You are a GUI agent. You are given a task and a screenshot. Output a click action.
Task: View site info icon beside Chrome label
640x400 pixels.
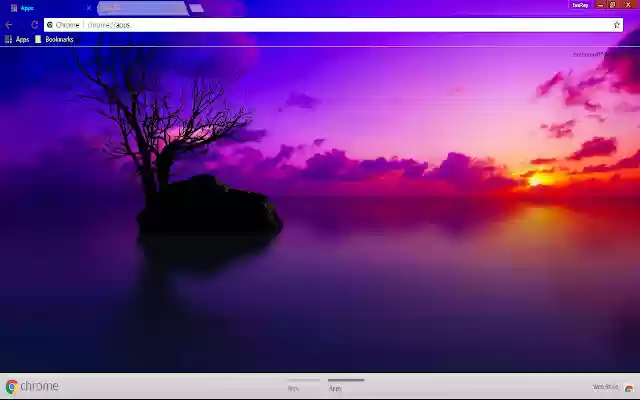click(x=50, y=25)
